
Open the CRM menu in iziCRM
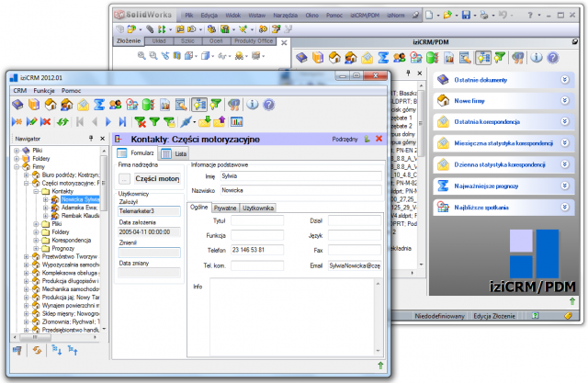tap(20, 91)
